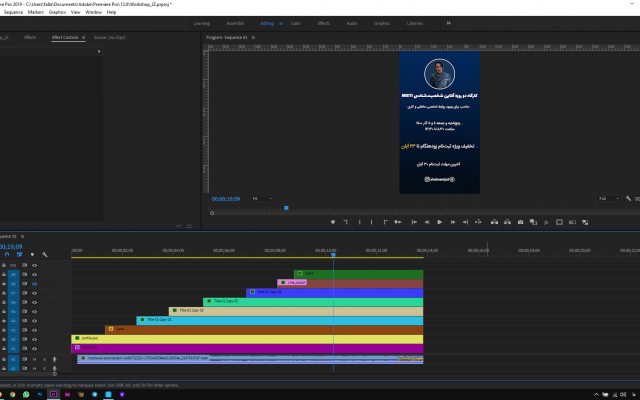
Task: Toggle sync lock on the profile.psd track
Action: point(24,339)
